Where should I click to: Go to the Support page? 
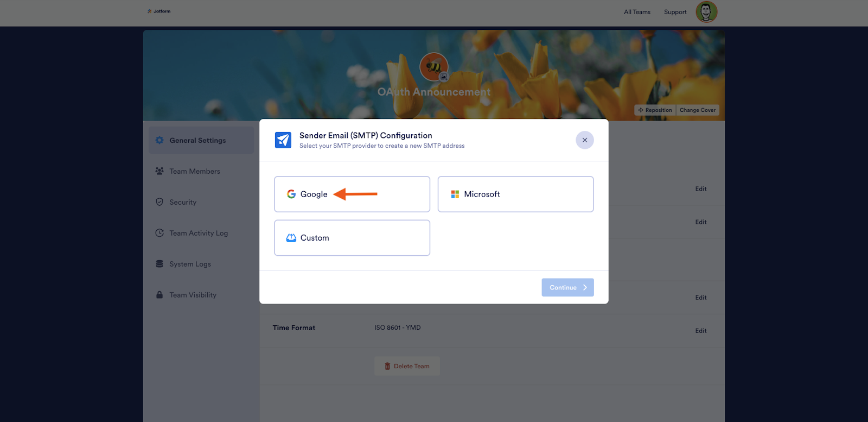tap(675, 12)
